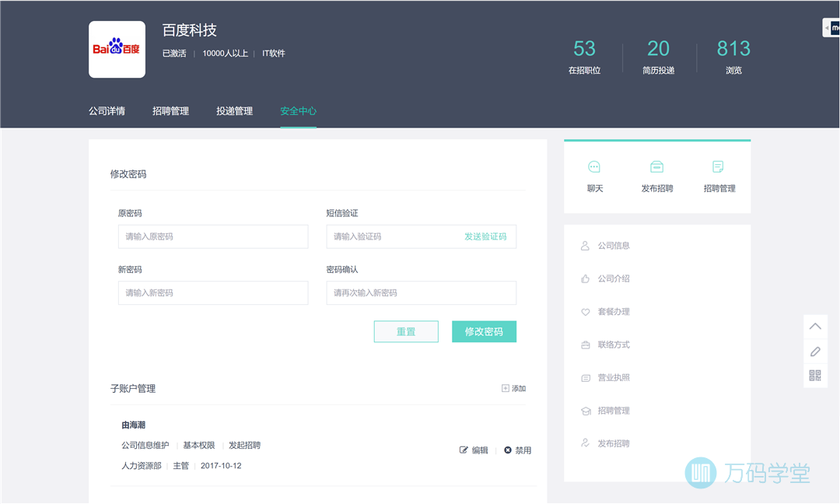Switch to the 公司详情 tab
This screenshot has height=504, width=840.
(x=107, y=111)
